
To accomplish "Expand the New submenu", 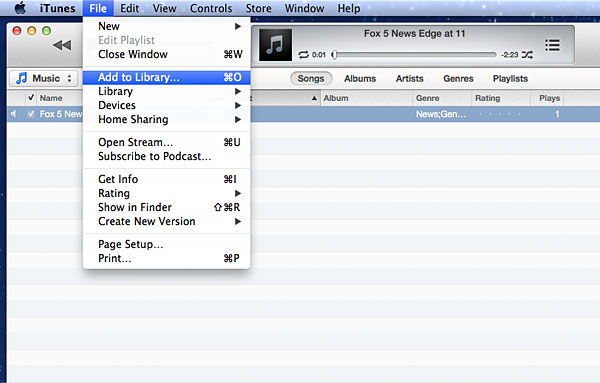I will [x=166, y=26].
